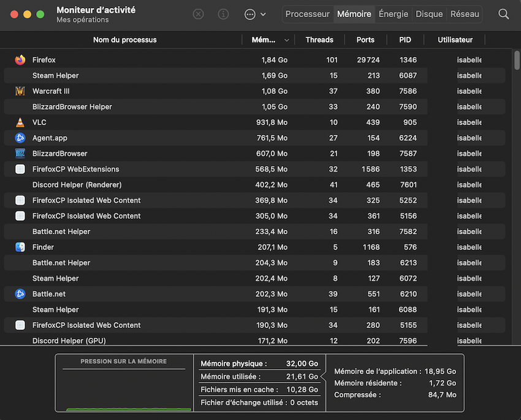Sort by the PID column header

[x=405, y=40]
